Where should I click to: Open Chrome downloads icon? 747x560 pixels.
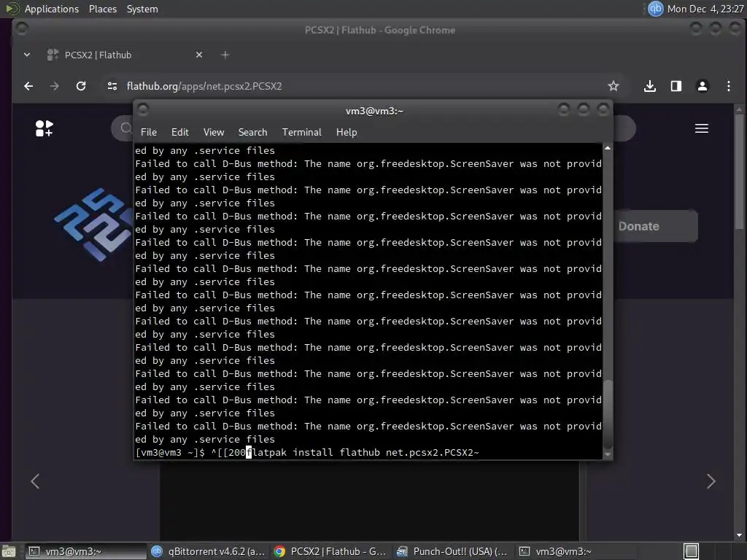tap(650, 86)
